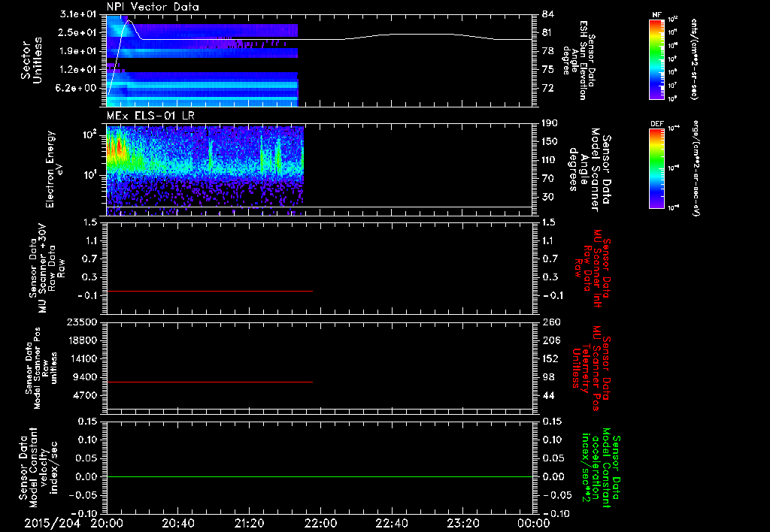770x532 pixels.
Task: Click the NF color scale bar
Action: point(657,59)
